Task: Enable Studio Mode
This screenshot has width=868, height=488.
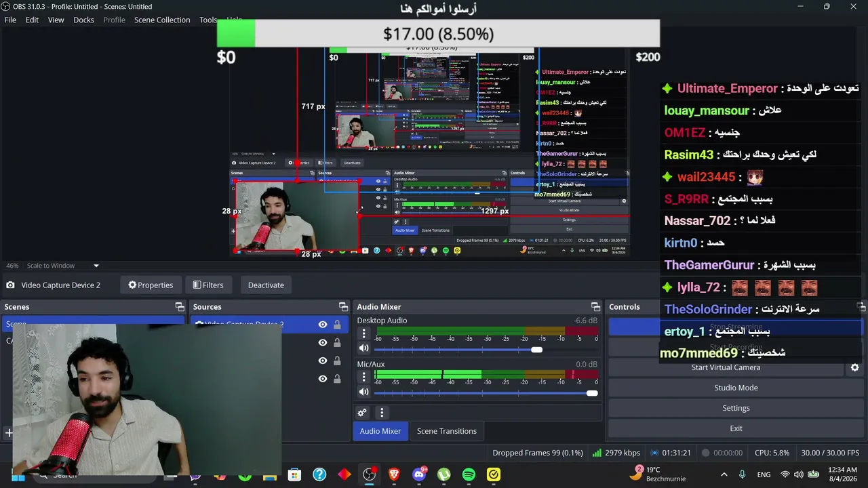Action: [x=736, y=388]
